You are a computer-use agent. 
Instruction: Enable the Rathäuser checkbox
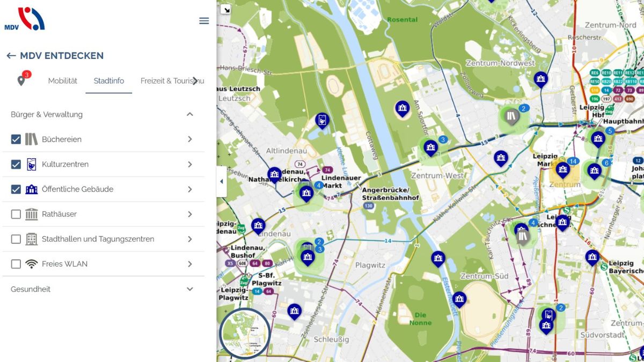16,214
